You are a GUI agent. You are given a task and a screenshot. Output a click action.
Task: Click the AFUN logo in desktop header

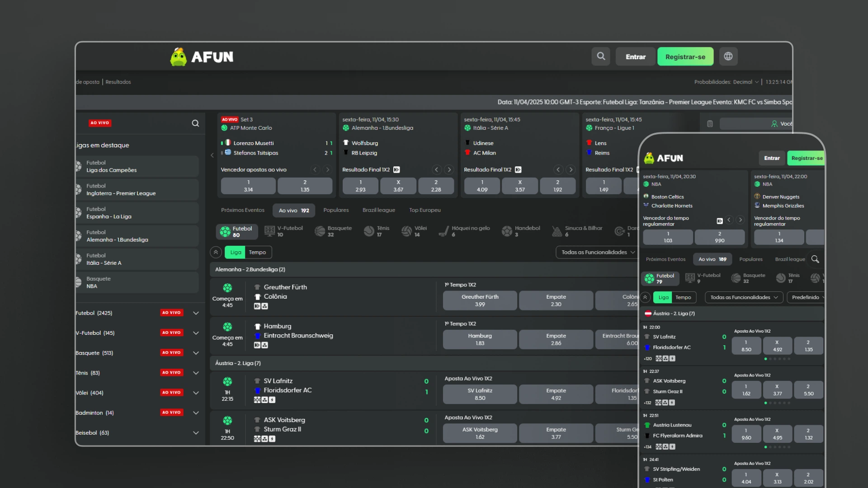pyautogui.click(x=202, y=57)
